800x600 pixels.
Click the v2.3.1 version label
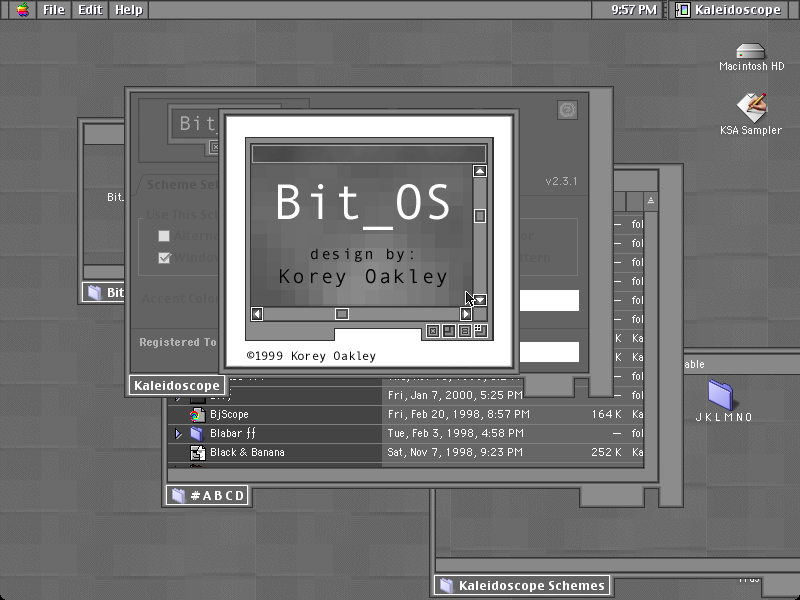[x=561, y=181]
